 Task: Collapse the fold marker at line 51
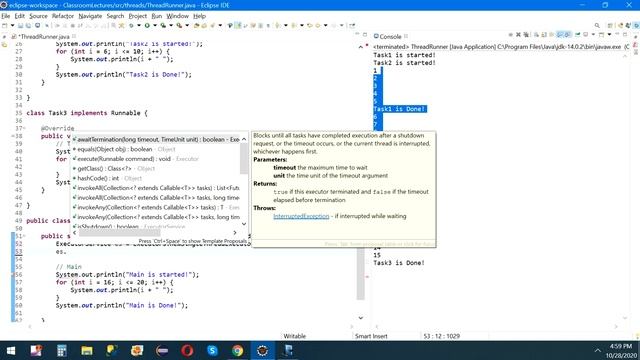tap(24, 236)
